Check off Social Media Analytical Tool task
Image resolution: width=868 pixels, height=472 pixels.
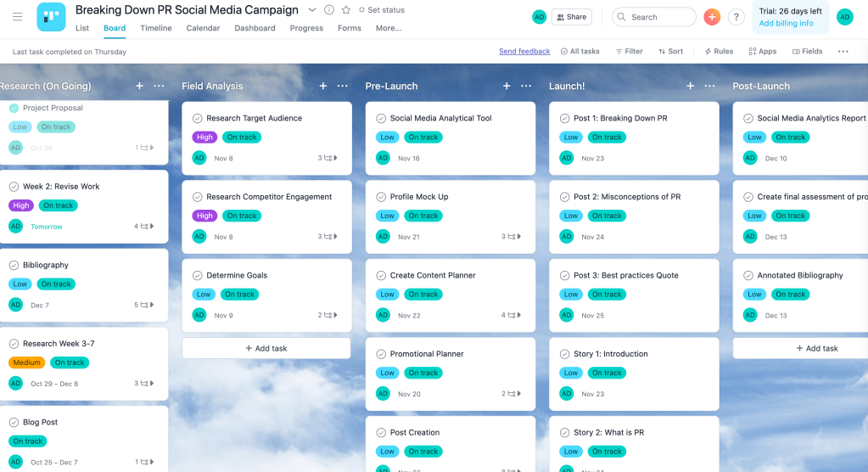pos(381,119)
